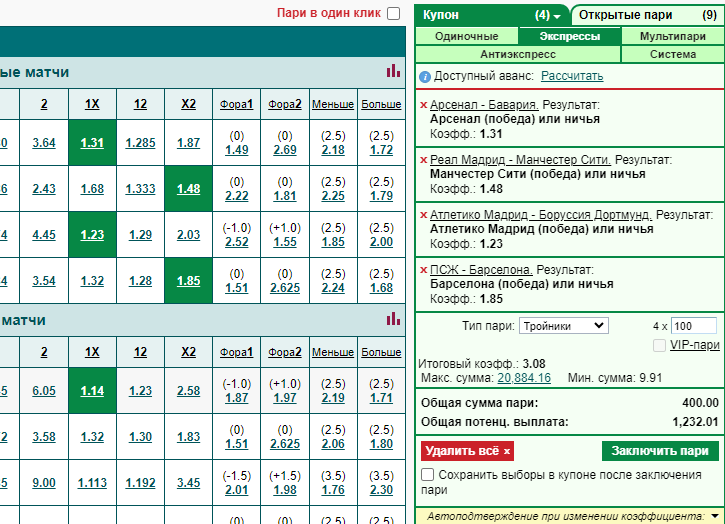Remove ПСЖ - Барселона selection with red X
Image resolution: width=725 pixels, height=524 pixels.
423,270
